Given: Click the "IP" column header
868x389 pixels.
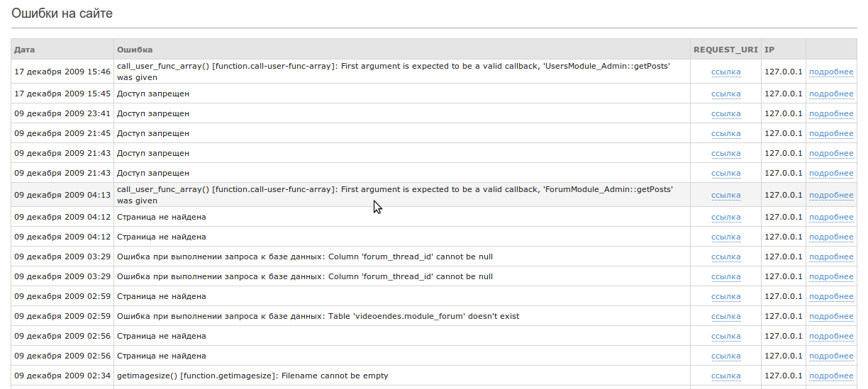Looking at the screenshot, I should pos(769,50).
